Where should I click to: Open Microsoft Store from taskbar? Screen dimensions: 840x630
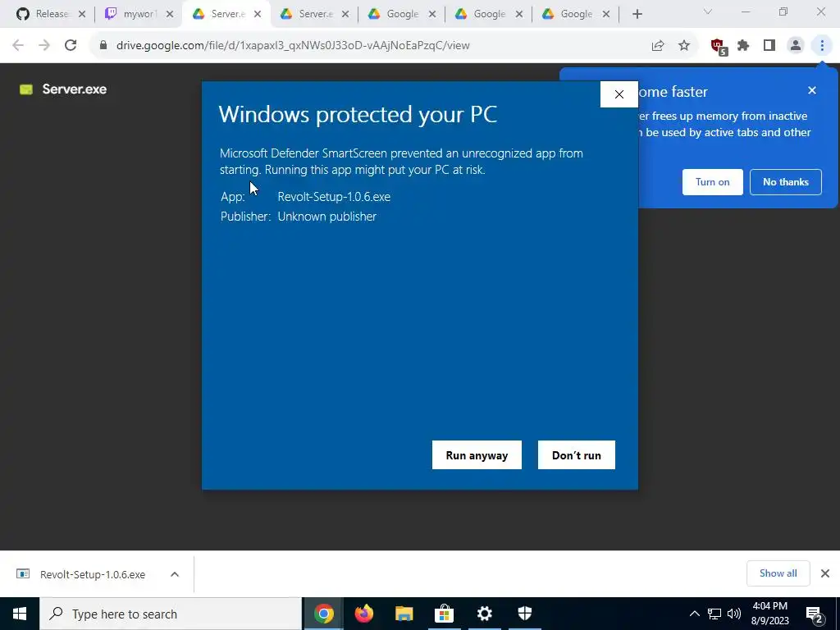444,614
